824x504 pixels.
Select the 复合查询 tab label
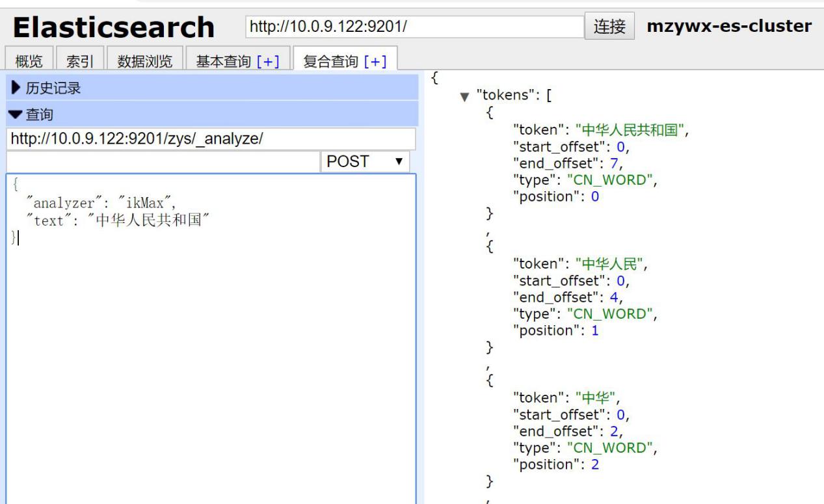click(x=330, y=62)
